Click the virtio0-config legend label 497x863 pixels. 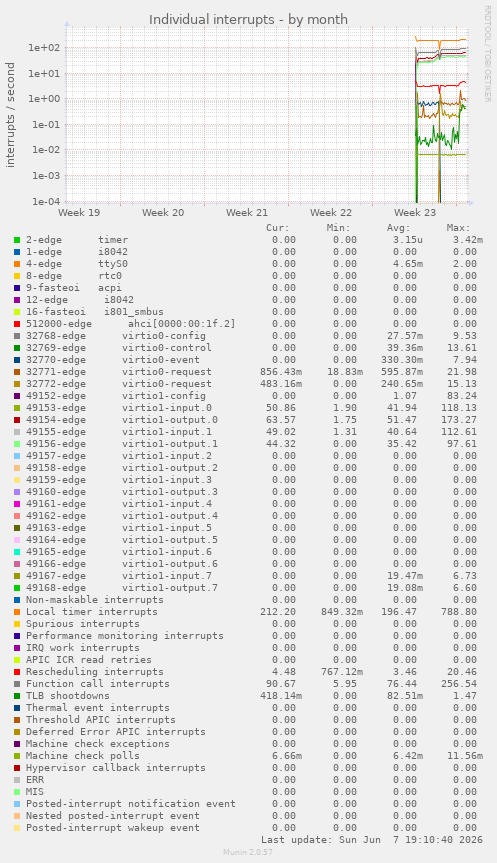[x=164, y=336]
